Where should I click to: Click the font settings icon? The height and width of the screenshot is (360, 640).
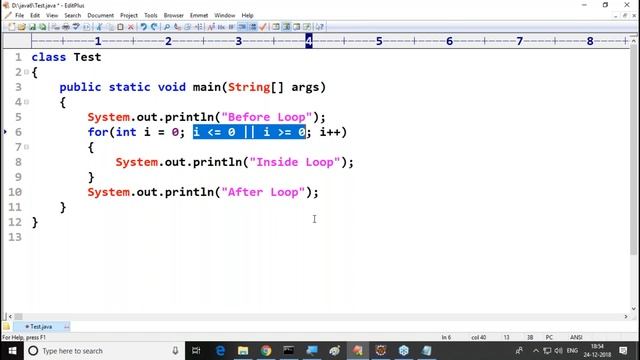211,27
